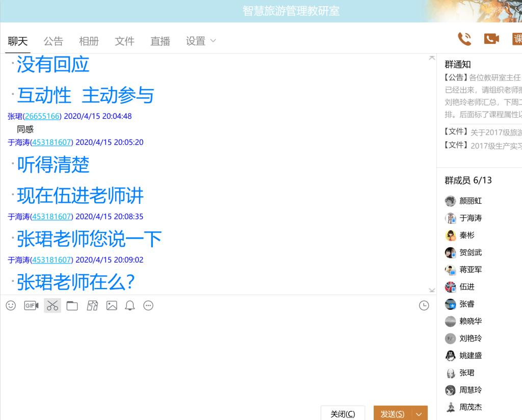The image size is (522, 420).
Task: Open more options ellipsis icon
Action: coord(148,306)
